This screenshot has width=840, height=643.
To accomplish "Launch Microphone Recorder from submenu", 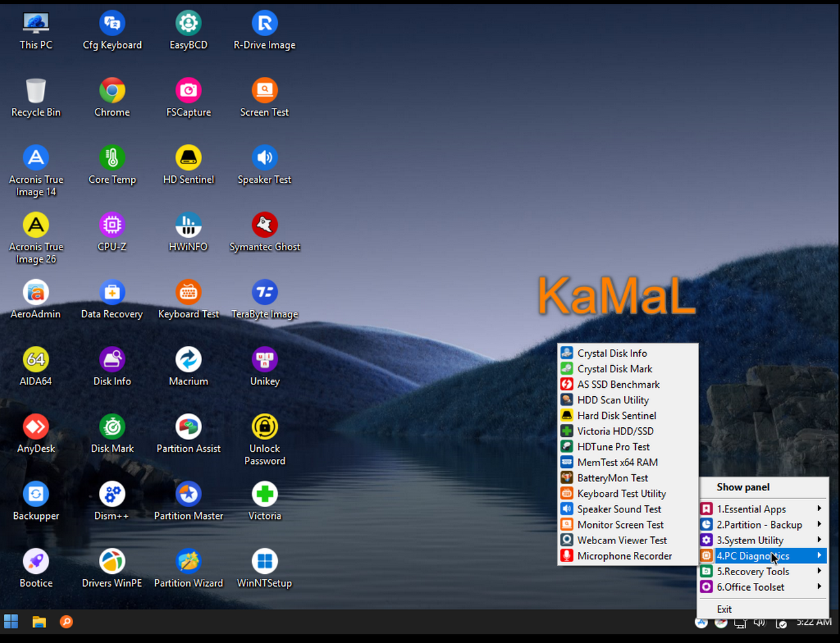I will [x=628, y=556].
